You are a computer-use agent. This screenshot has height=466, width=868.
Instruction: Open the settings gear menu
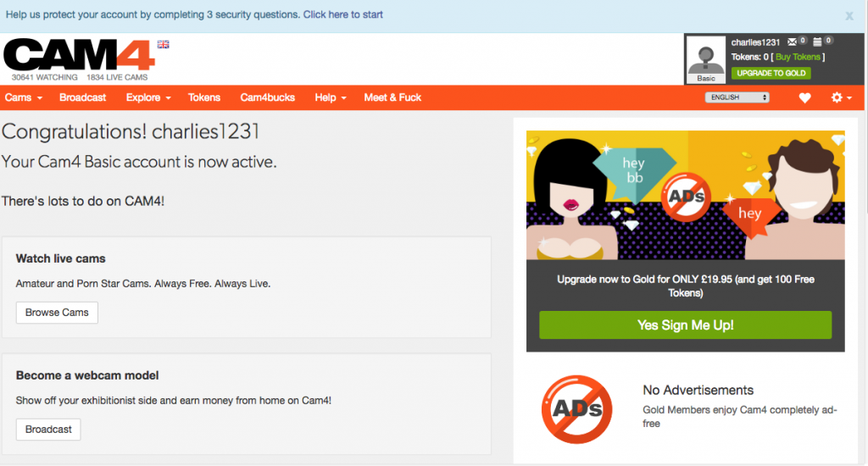[841, 97]
